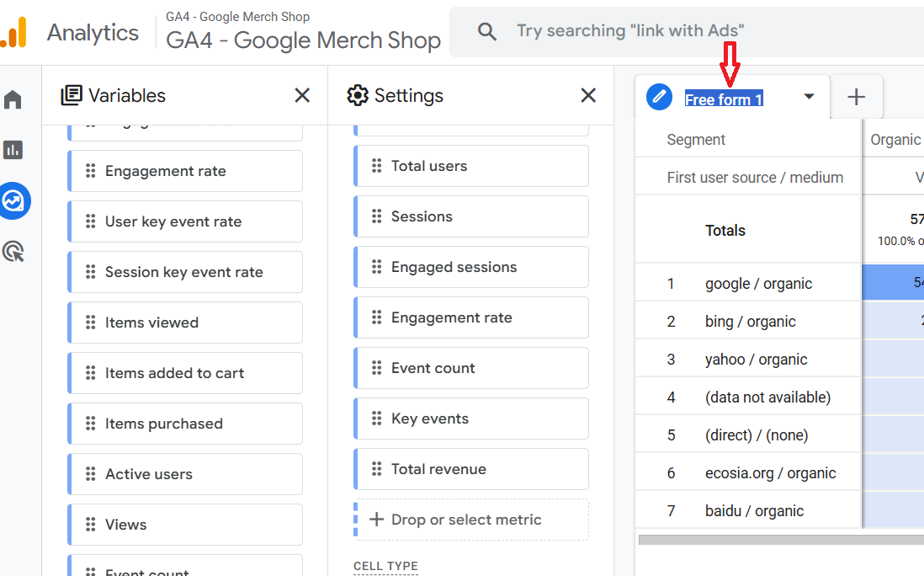The image size is (924, 576).
Task: Click the Total revenue metric chip
Action: click(471, 469)
